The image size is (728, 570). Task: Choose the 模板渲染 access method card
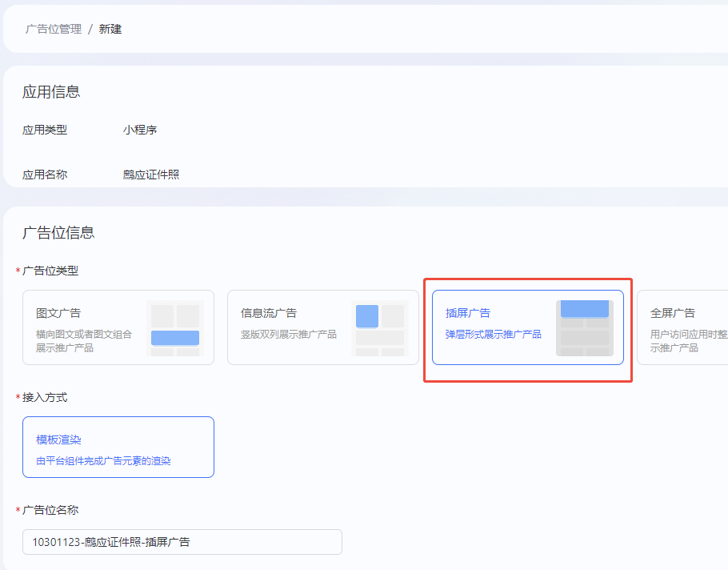[x=118, y=447]
